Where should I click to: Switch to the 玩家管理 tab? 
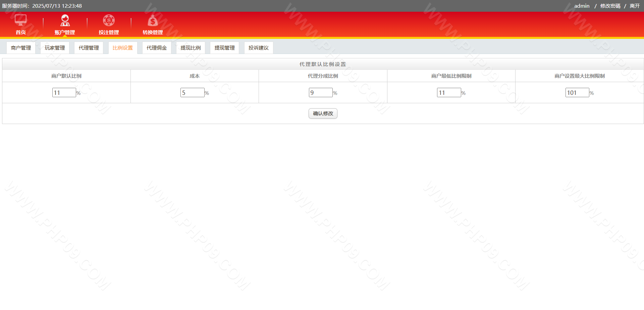pyautogui.click(x=55, y=48)
